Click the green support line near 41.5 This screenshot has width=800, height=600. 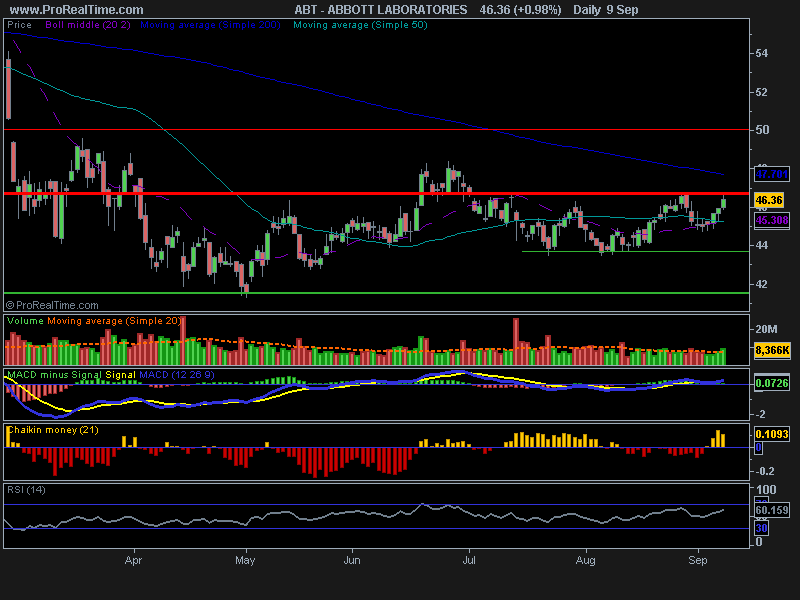(x=377, y=293)
